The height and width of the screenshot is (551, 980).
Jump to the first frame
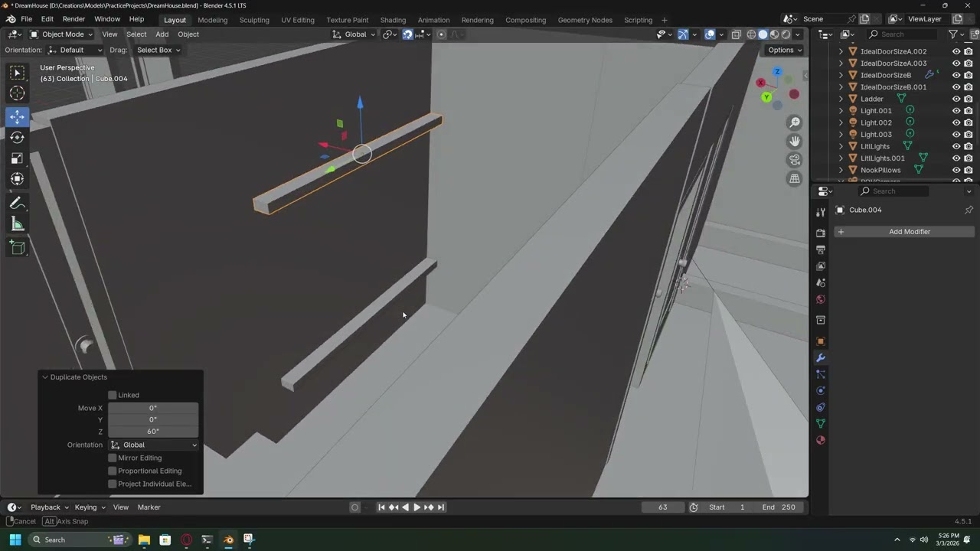pos(381,507)
